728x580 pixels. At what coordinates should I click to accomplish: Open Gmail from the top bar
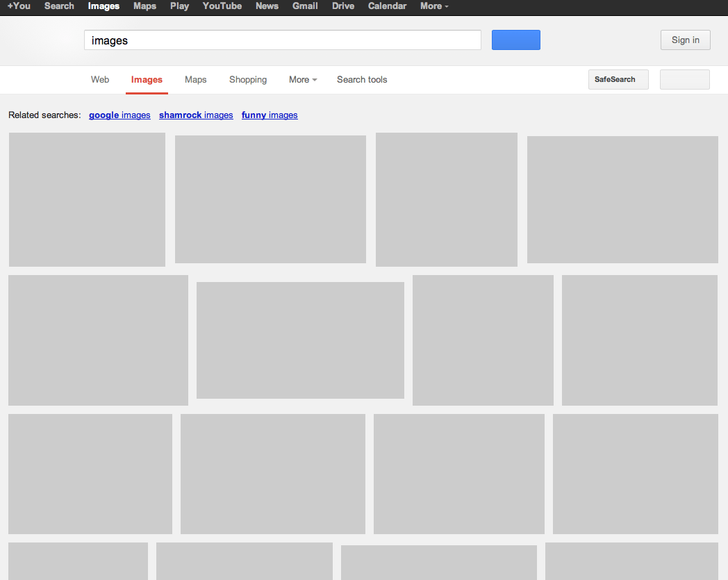pos(305,6)
